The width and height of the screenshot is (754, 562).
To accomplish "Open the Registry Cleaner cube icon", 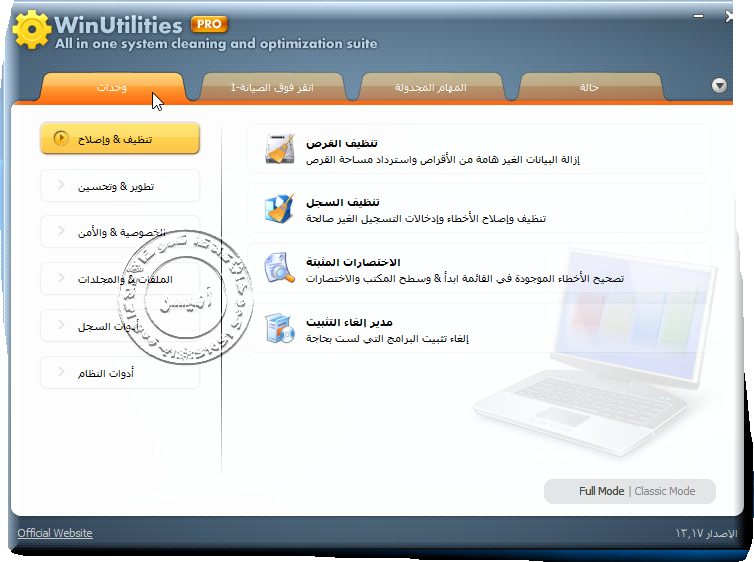I will tap(279, 209).
